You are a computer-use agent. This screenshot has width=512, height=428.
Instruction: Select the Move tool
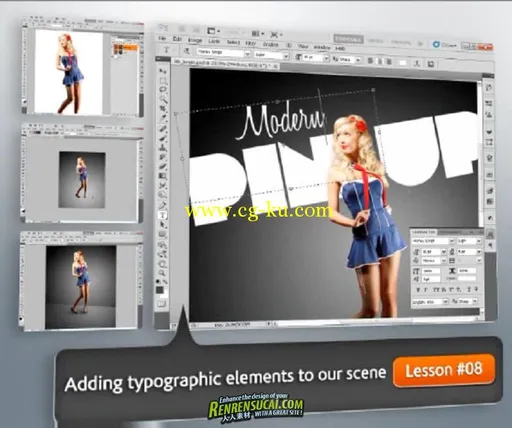point(163,71)
